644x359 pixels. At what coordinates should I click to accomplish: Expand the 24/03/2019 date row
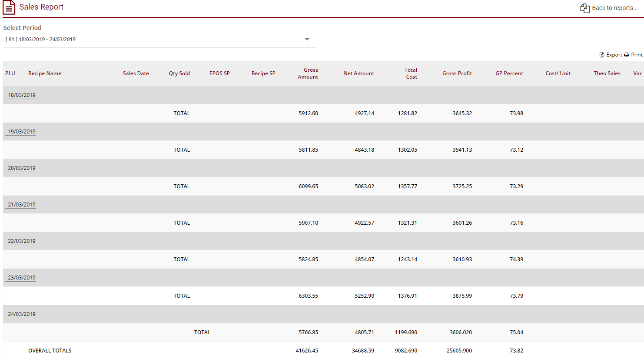pos(20,313)
